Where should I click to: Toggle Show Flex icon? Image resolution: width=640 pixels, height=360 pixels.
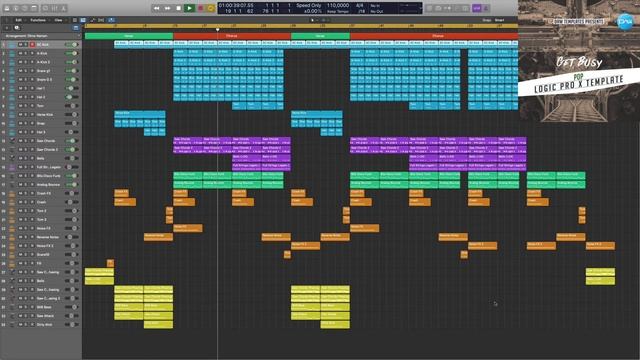tap(101, 20)
